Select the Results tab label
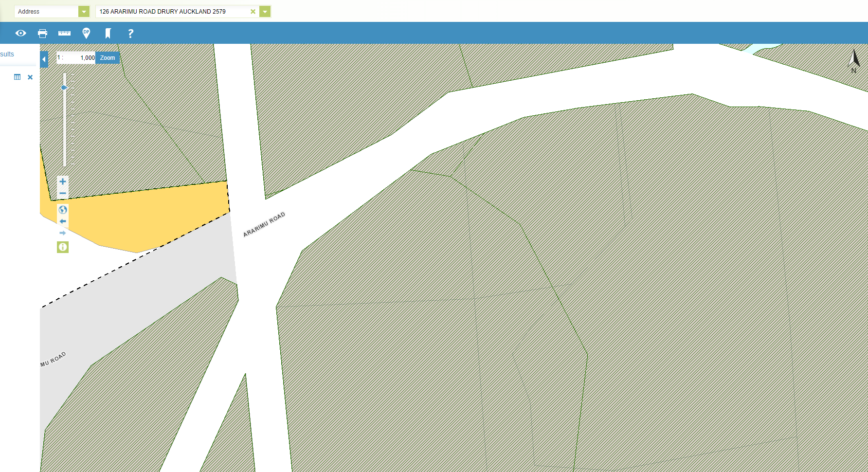 point(7,54)
